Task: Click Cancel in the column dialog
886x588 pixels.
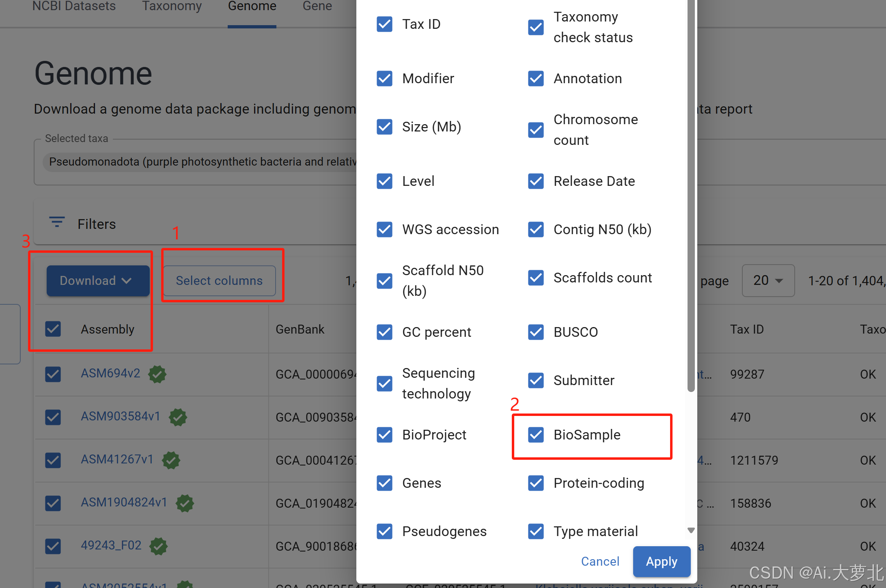Action: 600,561
